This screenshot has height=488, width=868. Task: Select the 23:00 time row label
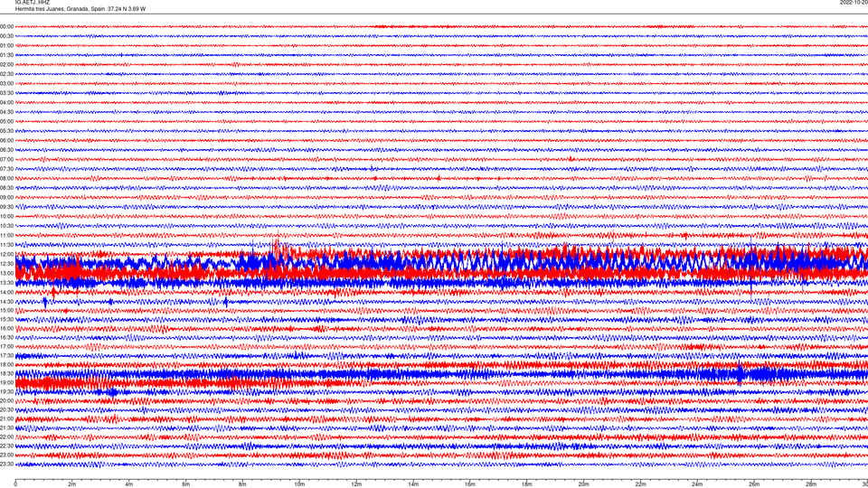(x=6, y=455)
